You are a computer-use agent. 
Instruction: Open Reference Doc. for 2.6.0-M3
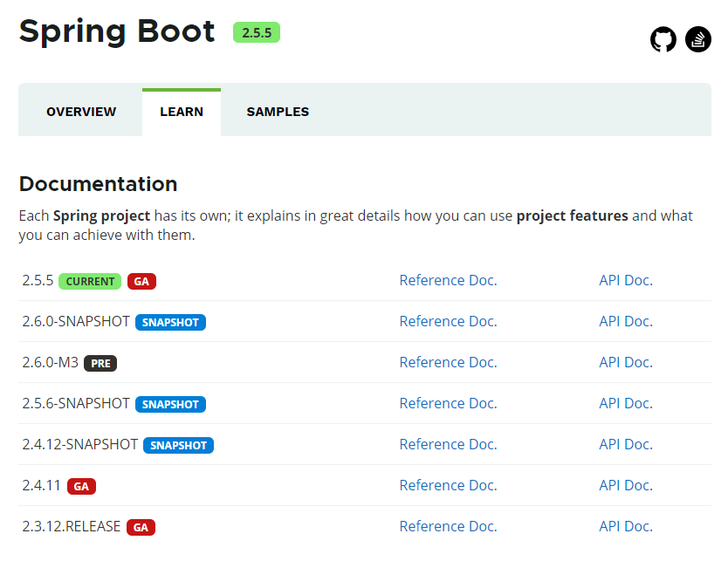[x=448, y=362]
